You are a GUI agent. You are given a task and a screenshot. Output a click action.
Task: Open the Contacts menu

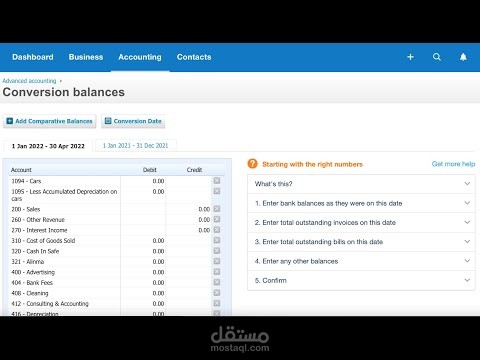tap(194, 57)
